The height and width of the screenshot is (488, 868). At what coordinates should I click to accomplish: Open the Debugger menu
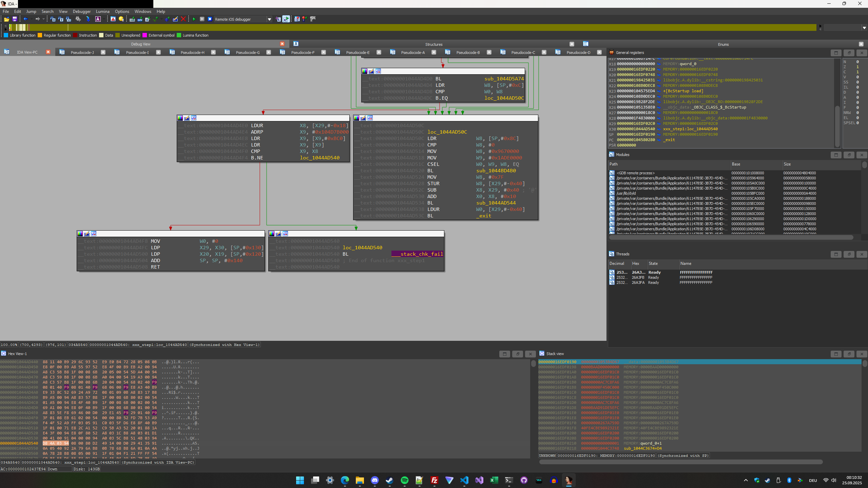[81, 12]
